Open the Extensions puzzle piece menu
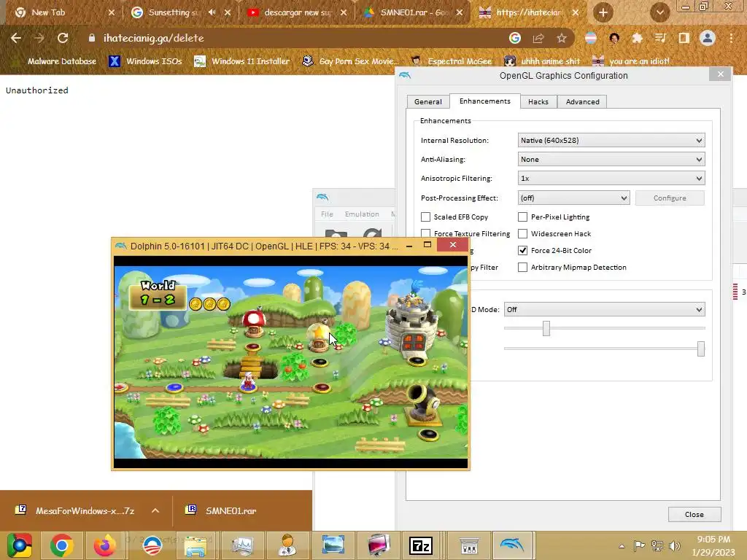The image size is (747, 560). [637, 38]
